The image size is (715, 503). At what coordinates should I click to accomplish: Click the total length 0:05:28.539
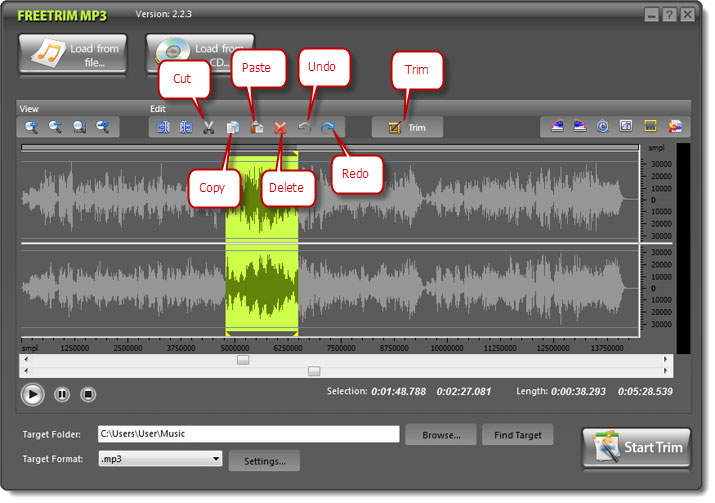point(645,392)
